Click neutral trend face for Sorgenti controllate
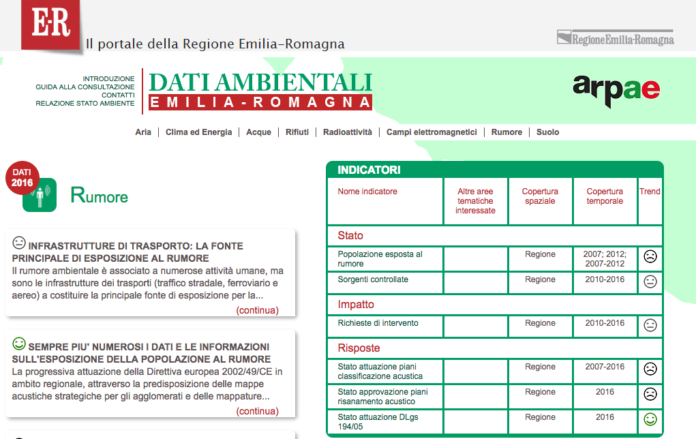Screen dimensions: 696x439 tap(650, 282)
